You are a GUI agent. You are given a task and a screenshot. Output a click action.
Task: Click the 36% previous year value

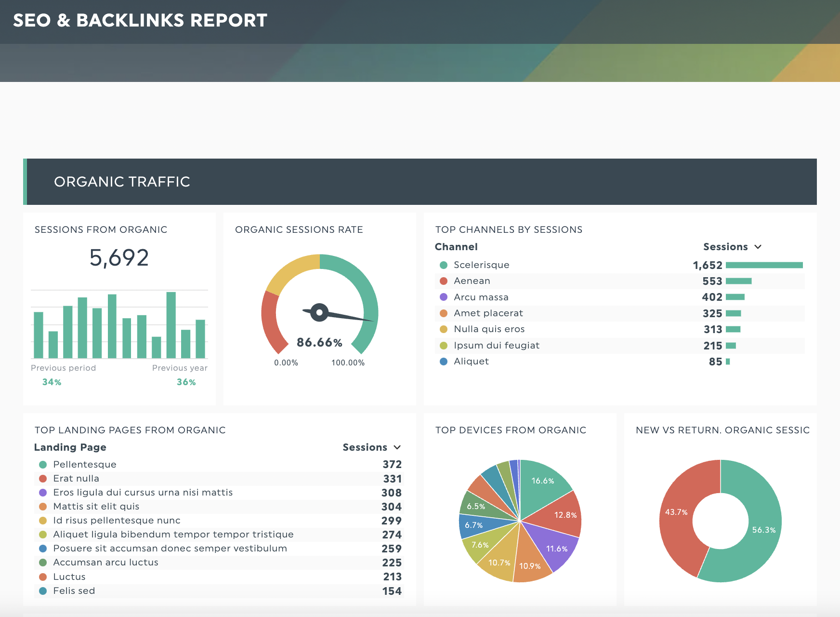click(186, 382)
